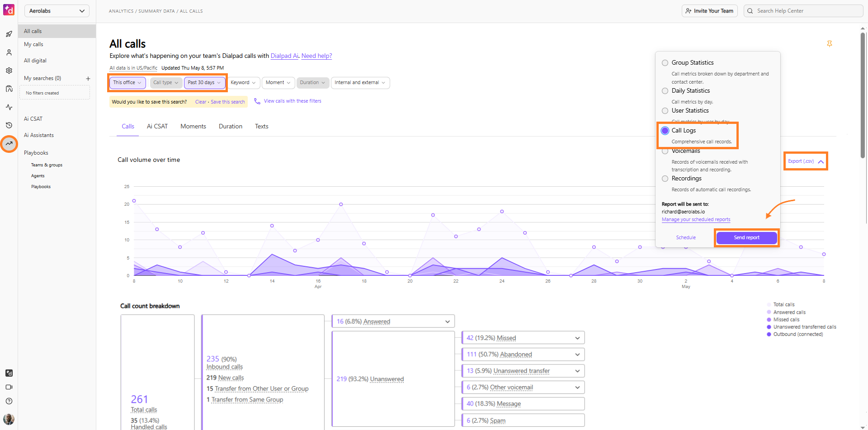
Task: Switch to the Texts tab
Action: [262, 127]
